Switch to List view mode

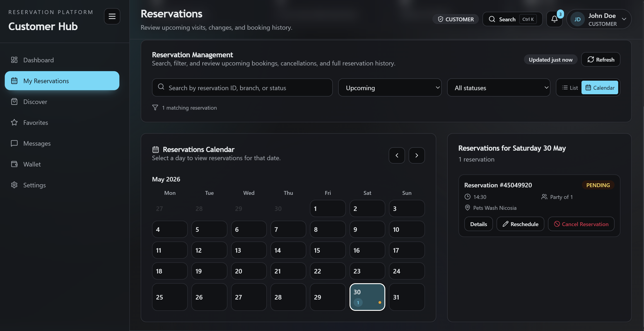570,87
